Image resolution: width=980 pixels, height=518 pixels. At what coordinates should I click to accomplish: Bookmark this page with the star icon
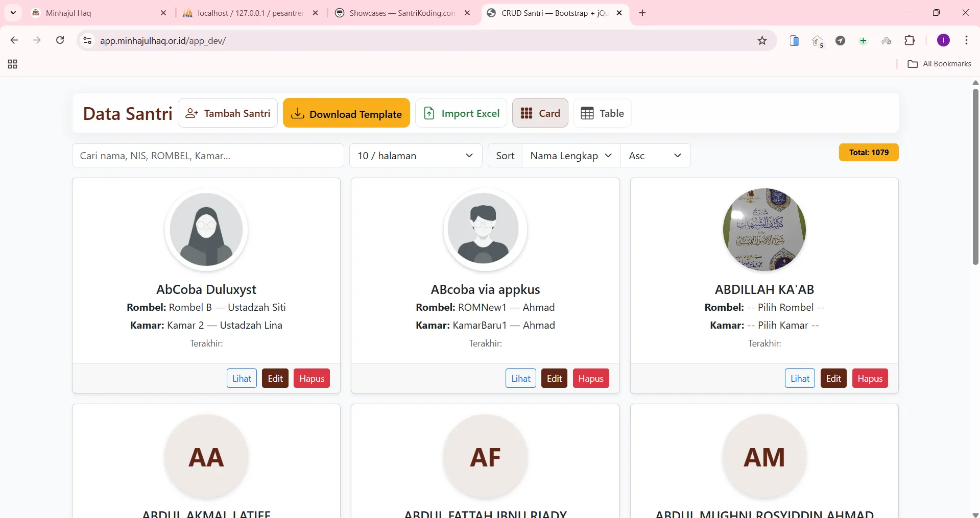click(762, 40)
